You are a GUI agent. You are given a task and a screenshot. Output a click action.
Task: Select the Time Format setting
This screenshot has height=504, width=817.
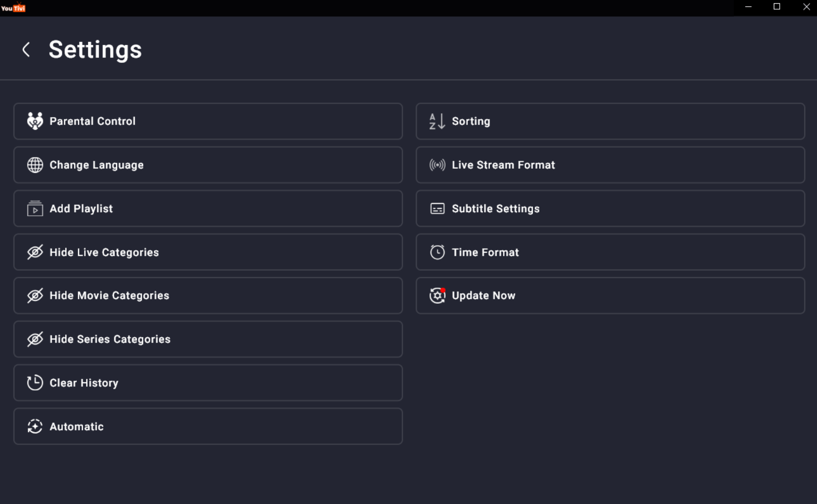pyautogui.click(x=610, y=252)
